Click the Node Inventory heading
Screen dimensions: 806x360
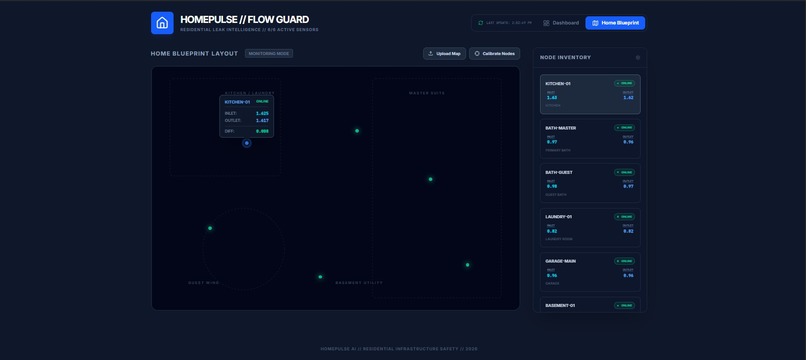(565, 58)
